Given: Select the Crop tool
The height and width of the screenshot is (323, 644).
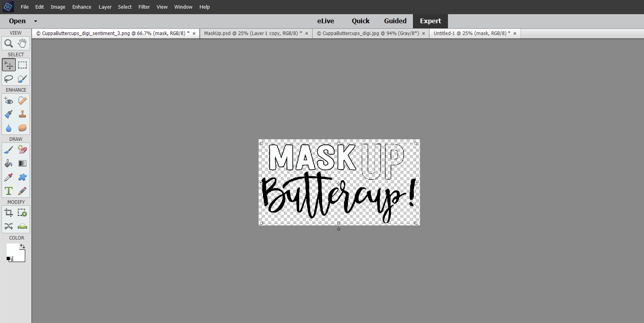Looking at the screenshot, I should 9,213.
